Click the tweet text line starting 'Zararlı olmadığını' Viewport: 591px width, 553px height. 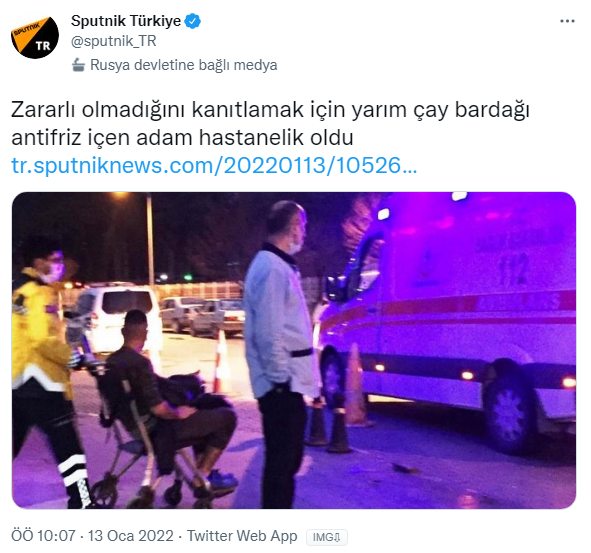tap(270, 110)
